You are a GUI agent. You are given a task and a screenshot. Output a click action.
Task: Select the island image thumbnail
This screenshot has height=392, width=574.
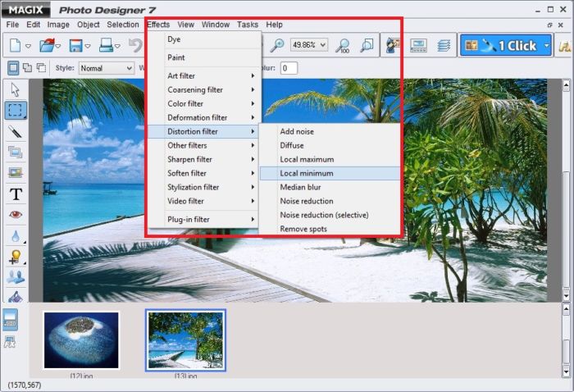[x=81, y=340]
